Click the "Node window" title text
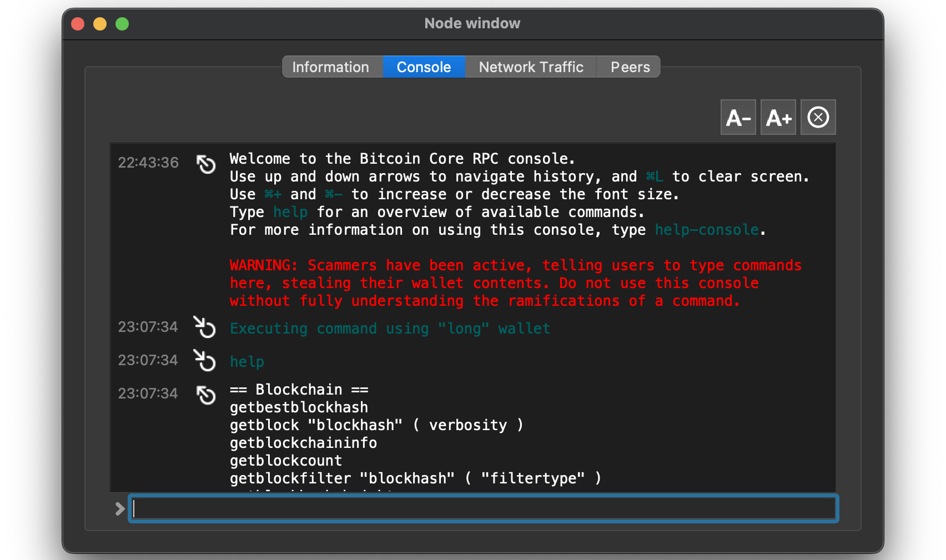This screenshot has width=946, height=560. (472, 23)
